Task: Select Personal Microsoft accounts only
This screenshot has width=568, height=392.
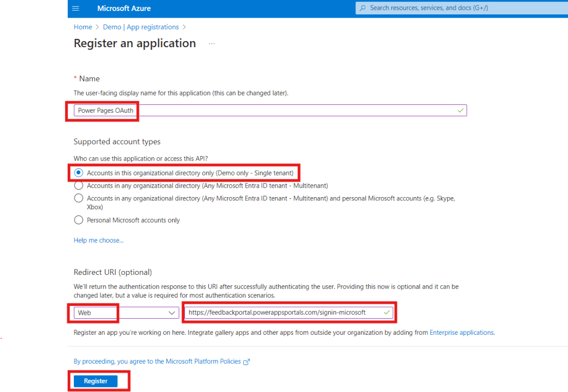Action: [79, 220]
